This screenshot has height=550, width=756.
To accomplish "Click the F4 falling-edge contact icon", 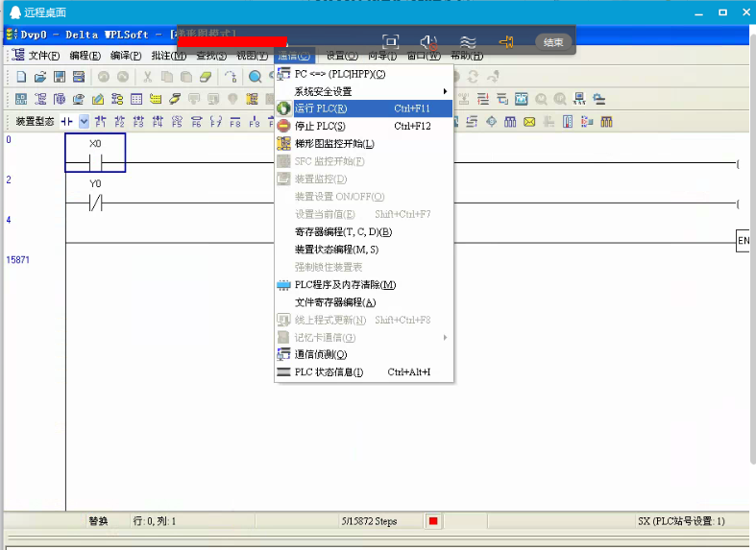I will pos(158,122).
